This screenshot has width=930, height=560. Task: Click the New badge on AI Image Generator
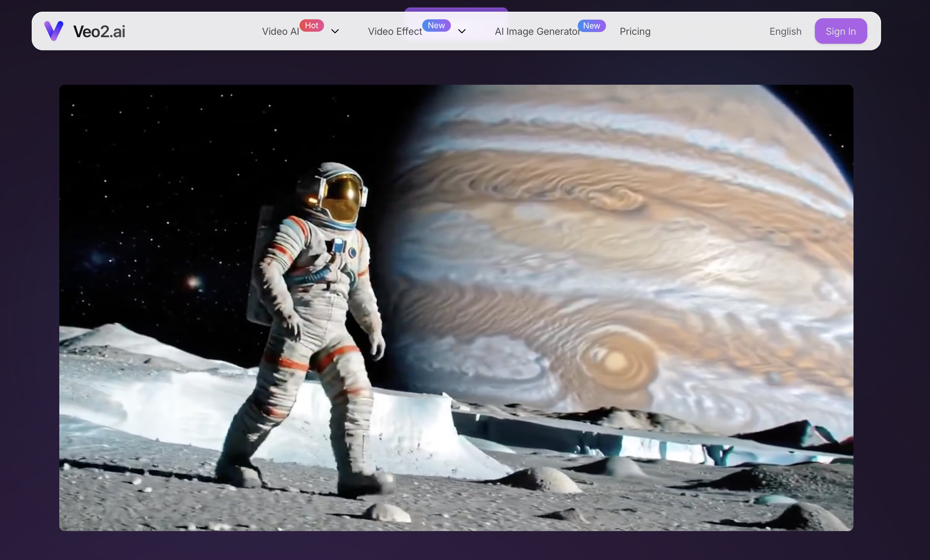pyautogui.click(x=592, y=25)
